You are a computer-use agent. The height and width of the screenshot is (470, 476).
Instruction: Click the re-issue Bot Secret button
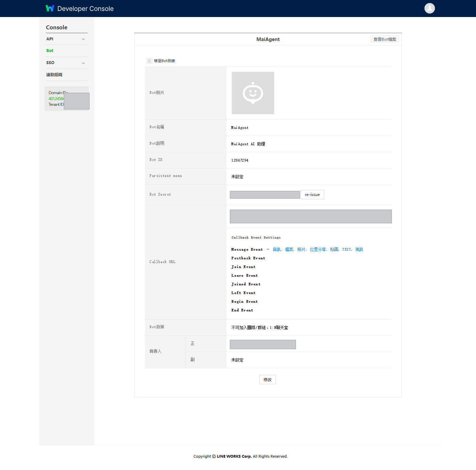click(x=312, y=195)
